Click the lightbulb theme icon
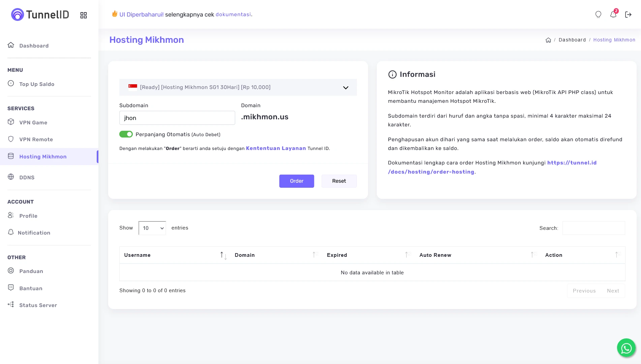The width and height of the screenshot is (641, 364). pos(598,14)
